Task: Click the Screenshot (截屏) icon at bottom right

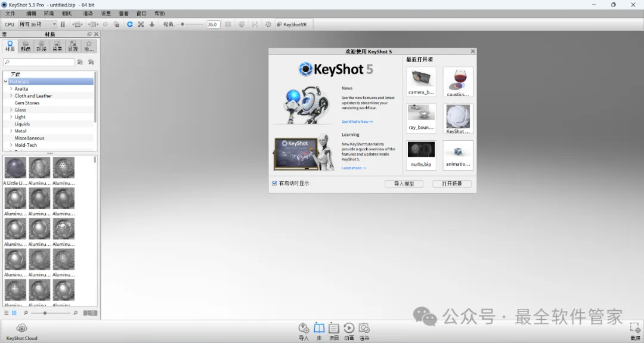Action: pyautogui.click(x=635, y=332)
